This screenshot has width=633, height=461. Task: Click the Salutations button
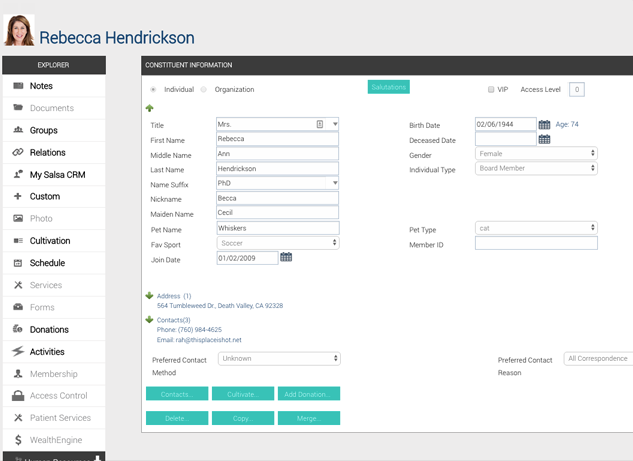click(389, 87)
